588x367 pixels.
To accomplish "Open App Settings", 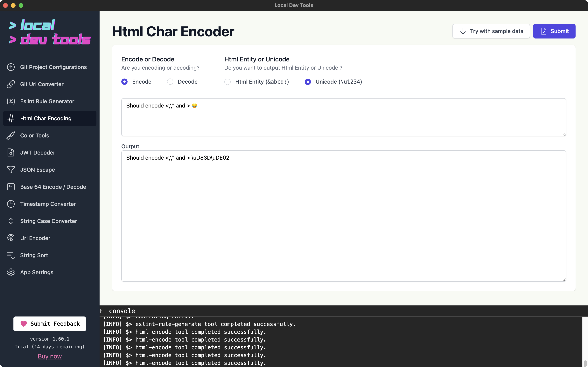I will [50, 272].
